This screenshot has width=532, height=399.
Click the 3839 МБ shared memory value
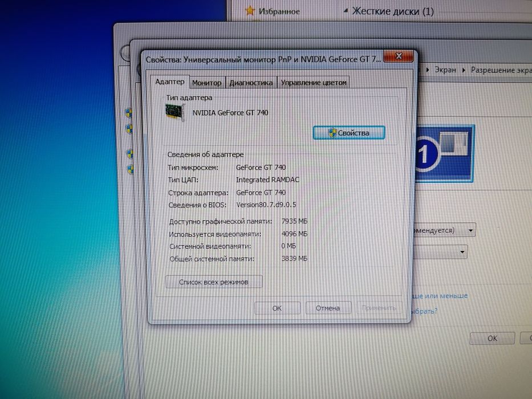(294, 259)
